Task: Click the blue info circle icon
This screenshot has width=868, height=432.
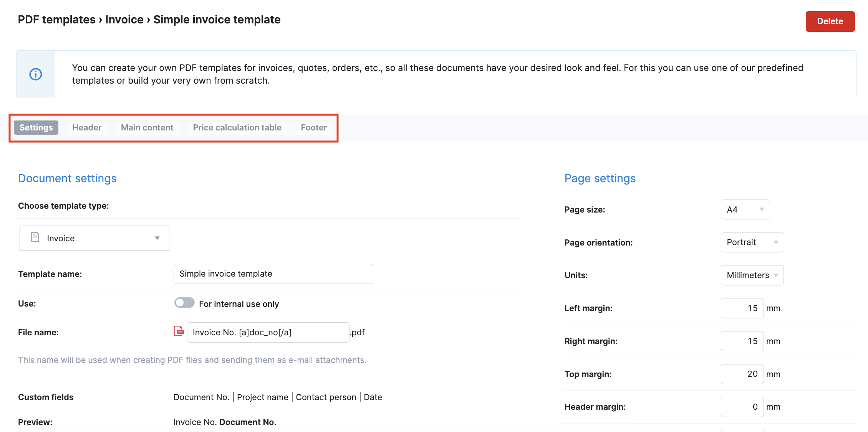Action: [36, 74]
